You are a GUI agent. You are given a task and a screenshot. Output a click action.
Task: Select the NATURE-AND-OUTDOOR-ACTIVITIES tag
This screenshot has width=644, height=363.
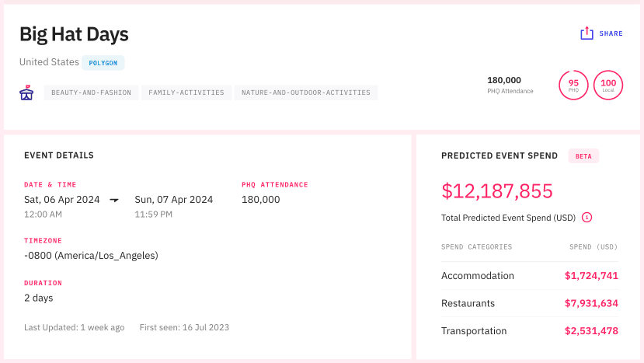click(x=305, y=92)
